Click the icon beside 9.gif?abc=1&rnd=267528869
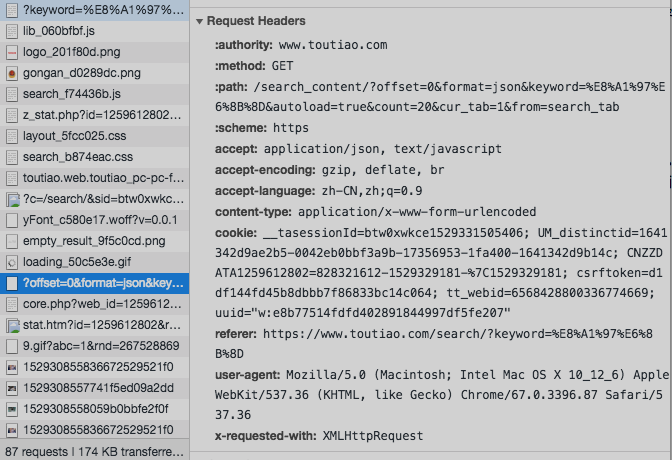This screenshot has height=460, width=672. (12, 346)
